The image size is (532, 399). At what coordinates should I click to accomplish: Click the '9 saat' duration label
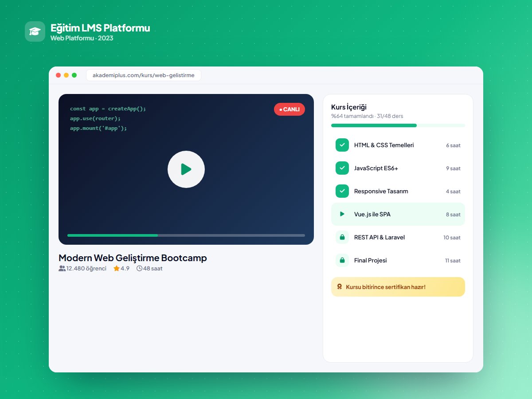[x=453, y=168]
